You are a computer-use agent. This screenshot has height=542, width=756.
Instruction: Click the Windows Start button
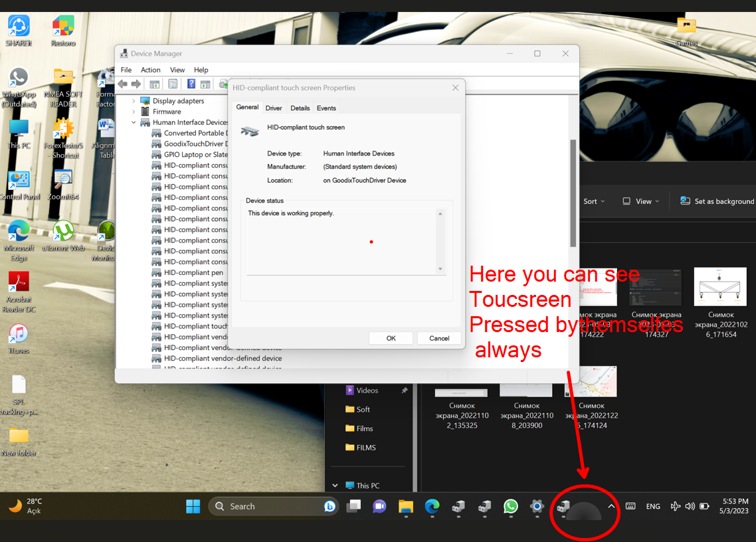193,507
